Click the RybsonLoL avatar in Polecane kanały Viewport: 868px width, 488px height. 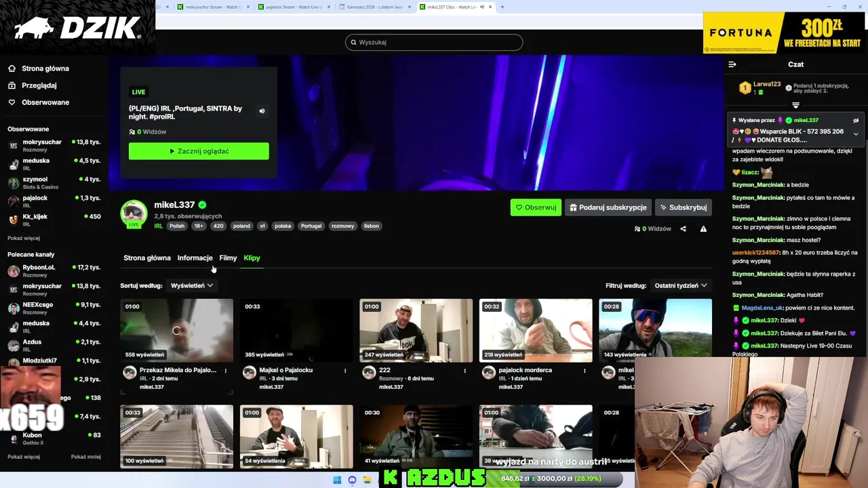click(14, 271)
